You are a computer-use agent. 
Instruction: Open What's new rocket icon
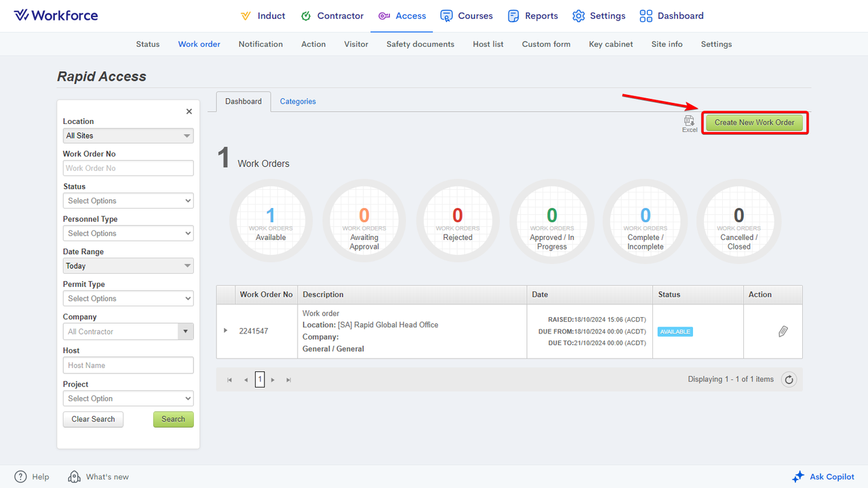(x=75, y=476)
